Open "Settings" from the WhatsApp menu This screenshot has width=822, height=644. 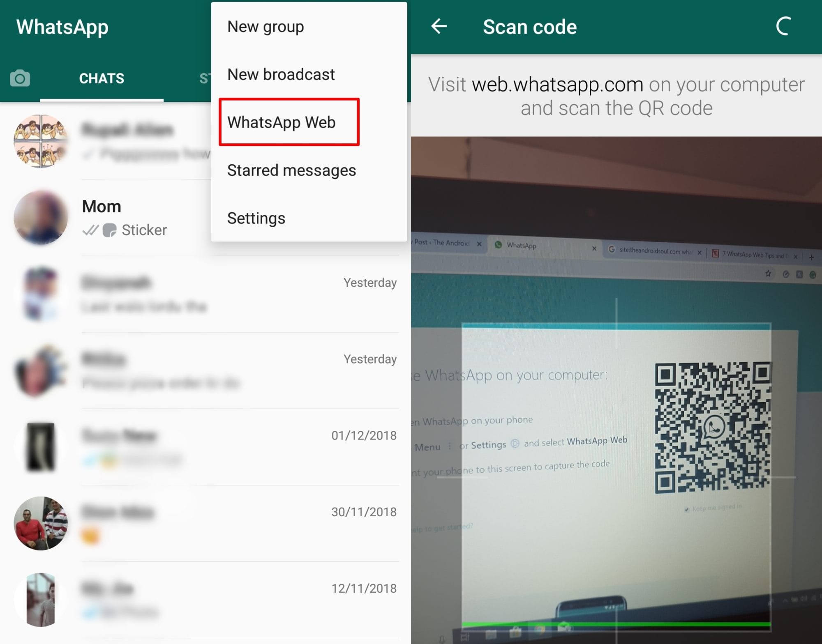(256, 218)
